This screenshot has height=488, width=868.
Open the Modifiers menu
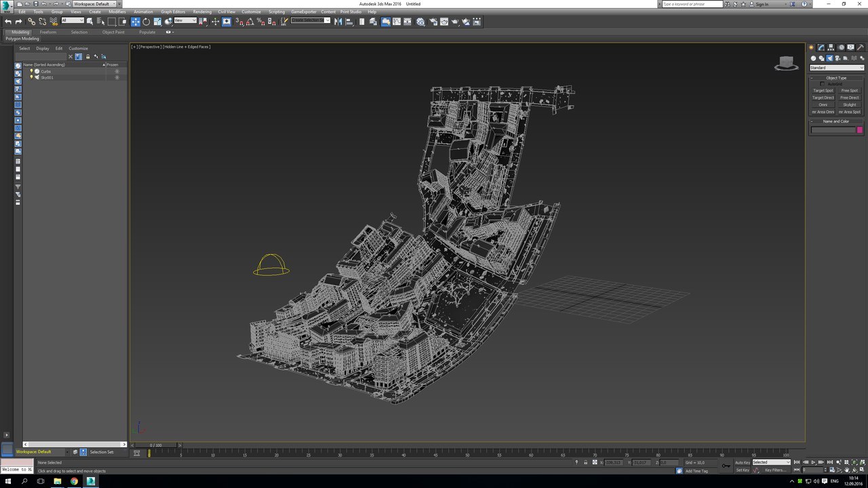click(x=117, y=12)
